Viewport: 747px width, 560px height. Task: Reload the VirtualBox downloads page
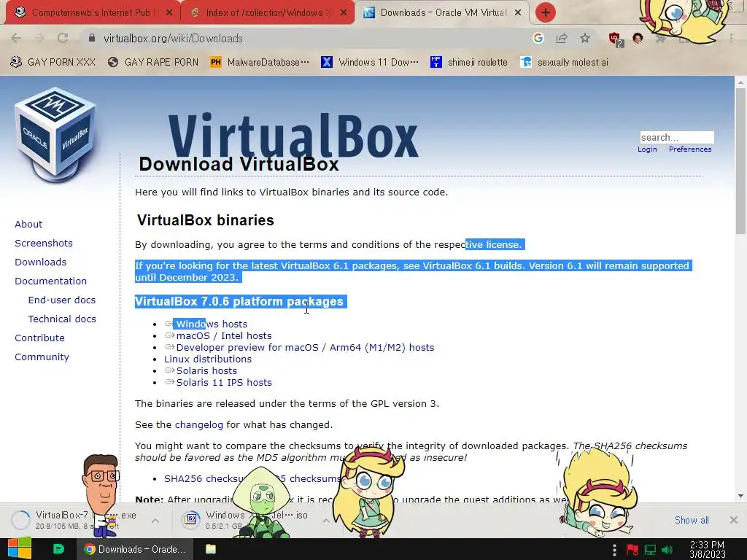coord(63,38)
